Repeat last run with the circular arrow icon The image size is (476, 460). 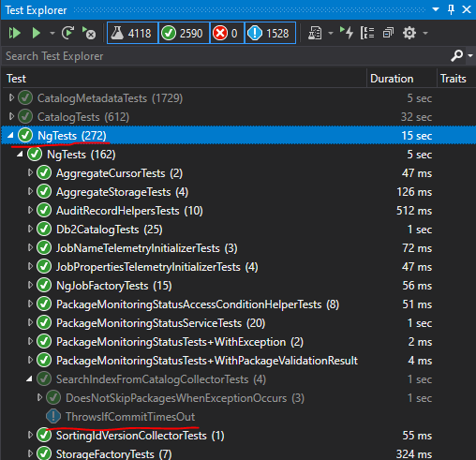(x=67, y=33)
